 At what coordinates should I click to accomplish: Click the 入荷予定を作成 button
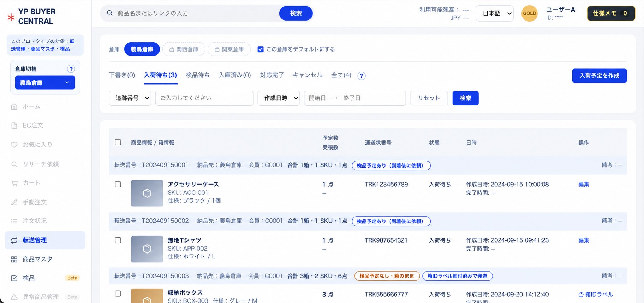pyautogui.click(x=600, y=76)
